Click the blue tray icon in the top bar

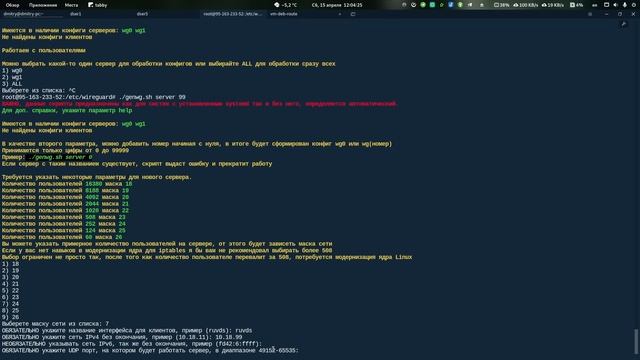coord(451,5)
